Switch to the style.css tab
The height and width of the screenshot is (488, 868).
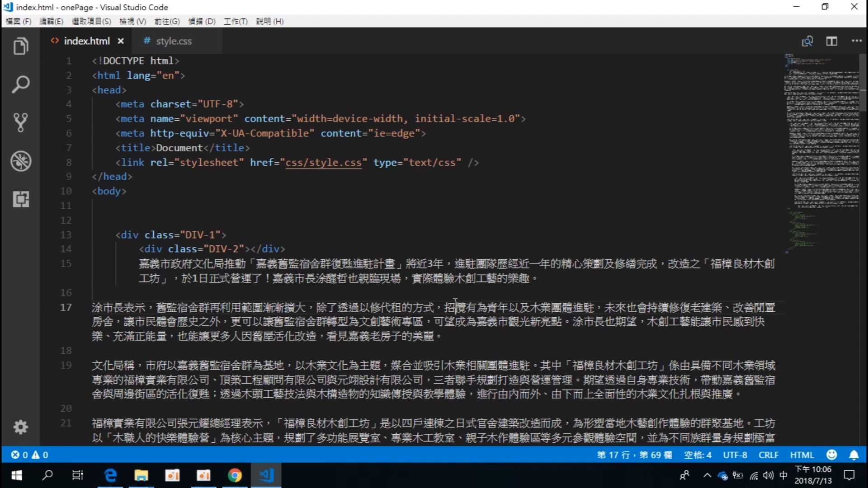pos(174,41)
